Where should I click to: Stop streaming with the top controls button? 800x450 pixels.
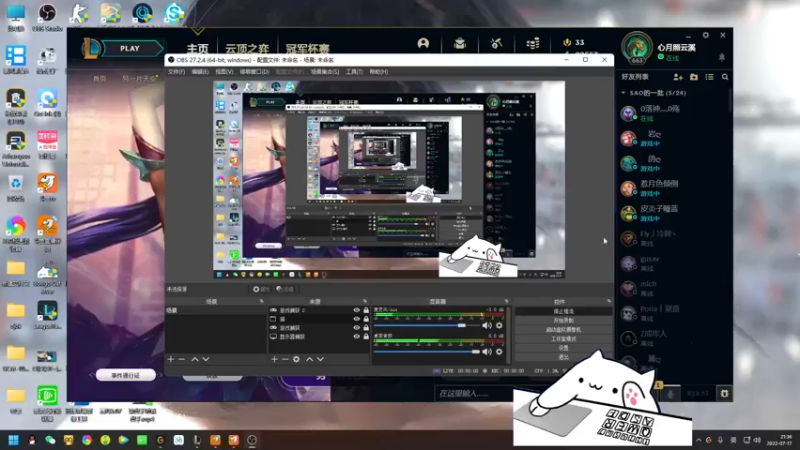[563, 311]
